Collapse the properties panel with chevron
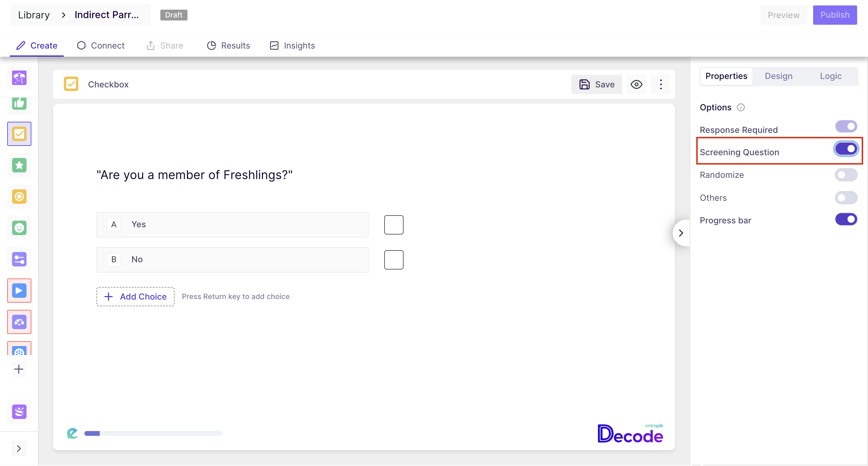Image resolution: width=868 pixels, height=466 pixels. point(681,233)
